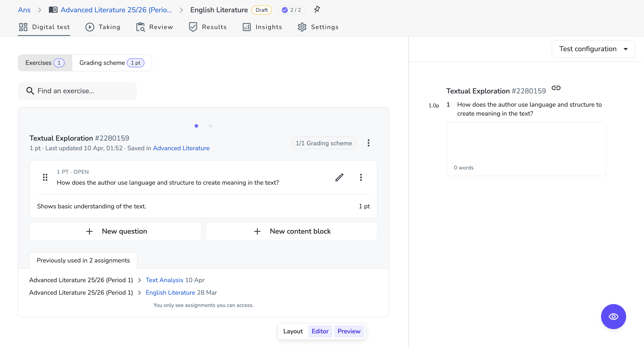Click the Review clipboard icon
The width and height of the screenshot is (644, 347).
point(140,27)
